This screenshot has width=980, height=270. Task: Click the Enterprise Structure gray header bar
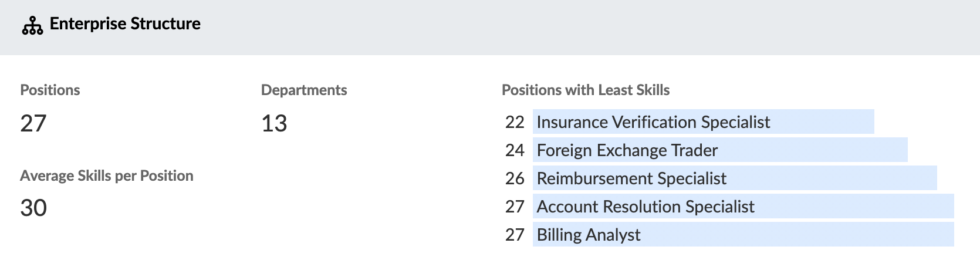[x=490, y=28]
